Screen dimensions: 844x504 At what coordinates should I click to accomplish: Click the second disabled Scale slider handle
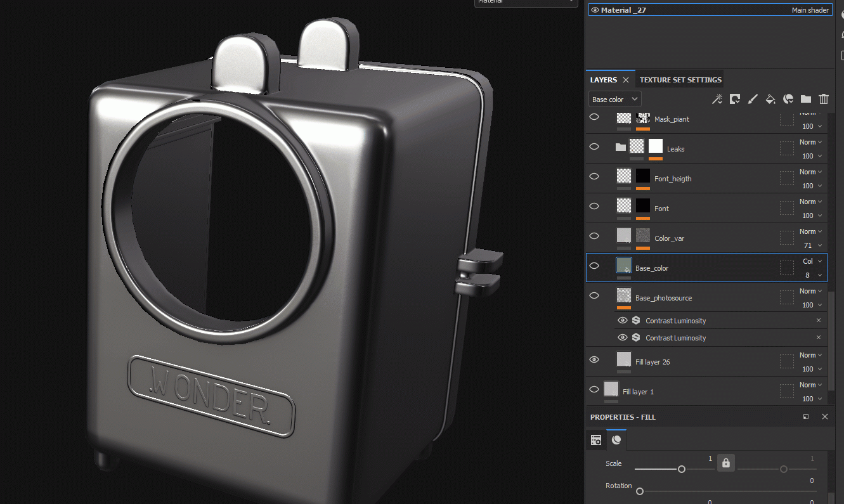784,469
